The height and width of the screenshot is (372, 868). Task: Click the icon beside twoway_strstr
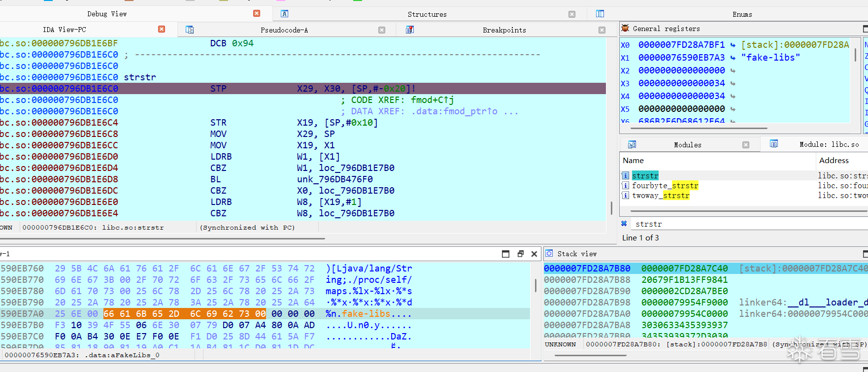625,195
